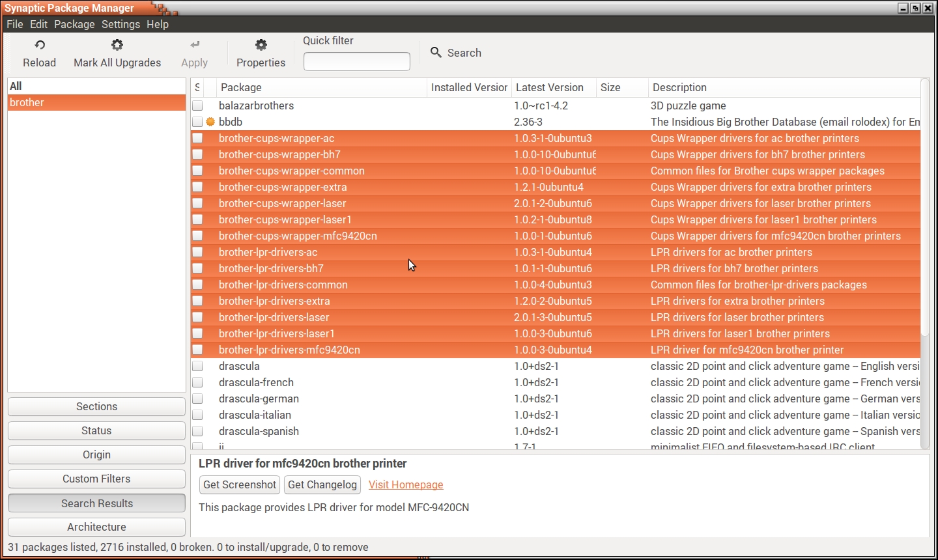
Task: Focus the Quick filter text field
Action: [356, 61]
